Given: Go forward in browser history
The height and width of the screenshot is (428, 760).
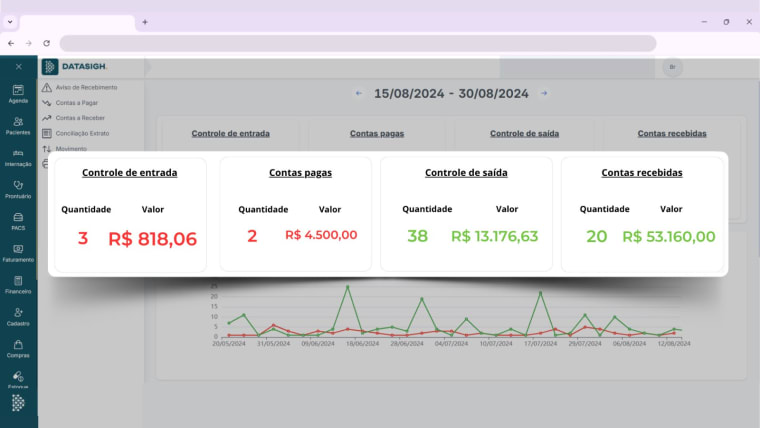Looking at the screenshot, I should pyautogui.click(x=29, y=43).
